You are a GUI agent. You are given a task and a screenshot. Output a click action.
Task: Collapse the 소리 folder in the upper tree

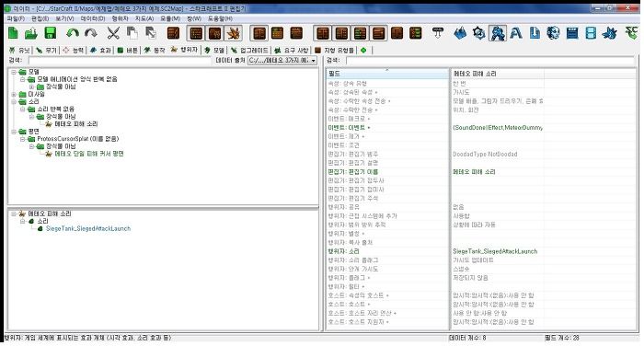[14, 101]
